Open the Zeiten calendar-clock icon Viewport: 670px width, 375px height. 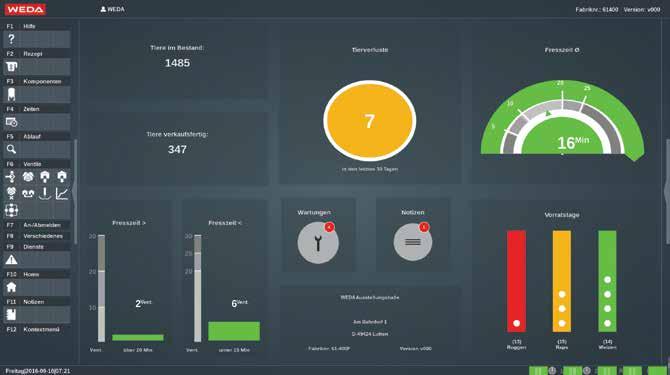pos(11,122)
